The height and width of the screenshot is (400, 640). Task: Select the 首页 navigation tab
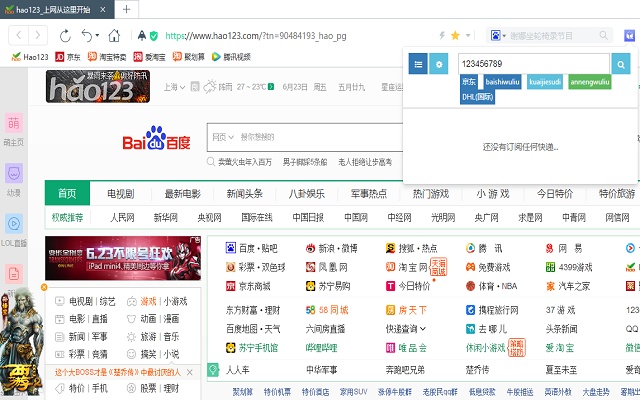(67, 193)
